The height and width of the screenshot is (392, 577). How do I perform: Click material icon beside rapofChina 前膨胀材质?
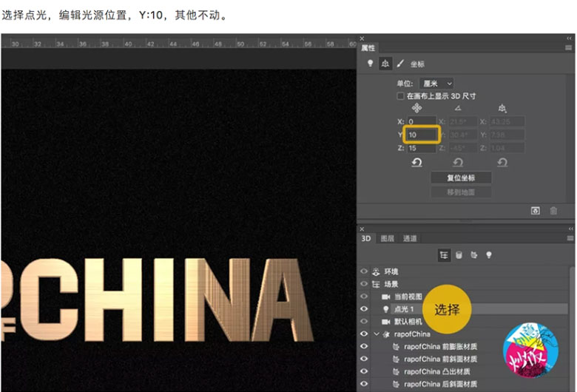coord(396,347)
